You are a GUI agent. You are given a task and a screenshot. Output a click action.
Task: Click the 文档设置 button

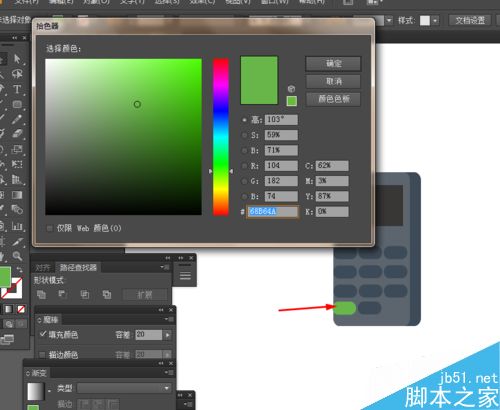pos(470,21)
